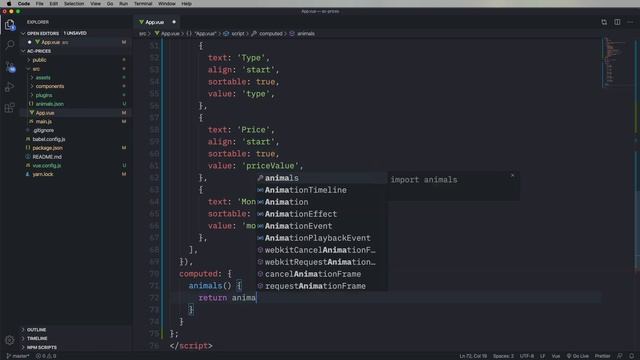This screenshot has width=640, height=360.
Task: Open the editor More Actions ellipsis
Action: tap(631, 22)
